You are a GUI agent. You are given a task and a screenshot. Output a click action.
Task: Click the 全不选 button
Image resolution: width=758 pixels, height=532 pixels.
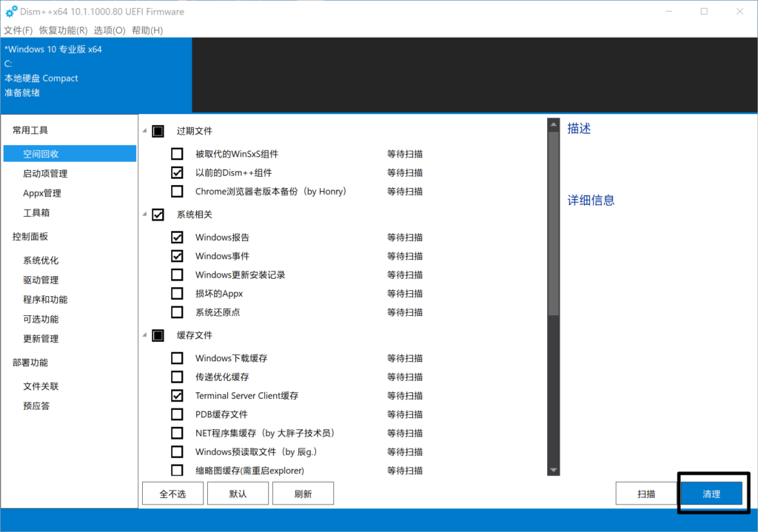[x=172, y=494]
